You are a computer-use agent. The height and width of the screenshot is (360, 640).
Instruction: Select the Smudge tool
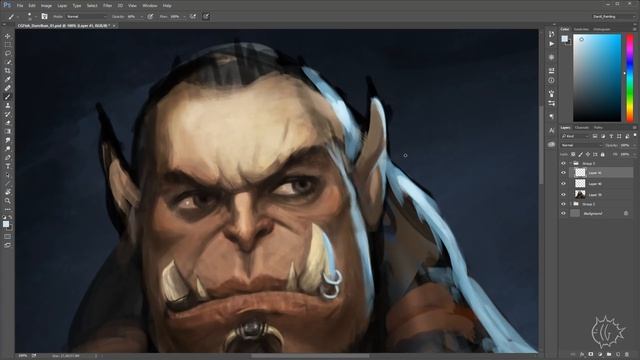[8, 140]
